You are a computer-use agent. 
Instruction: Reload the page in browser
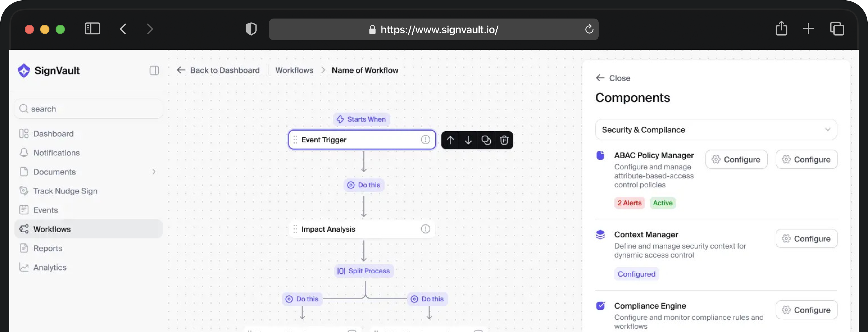pos(589,29)
